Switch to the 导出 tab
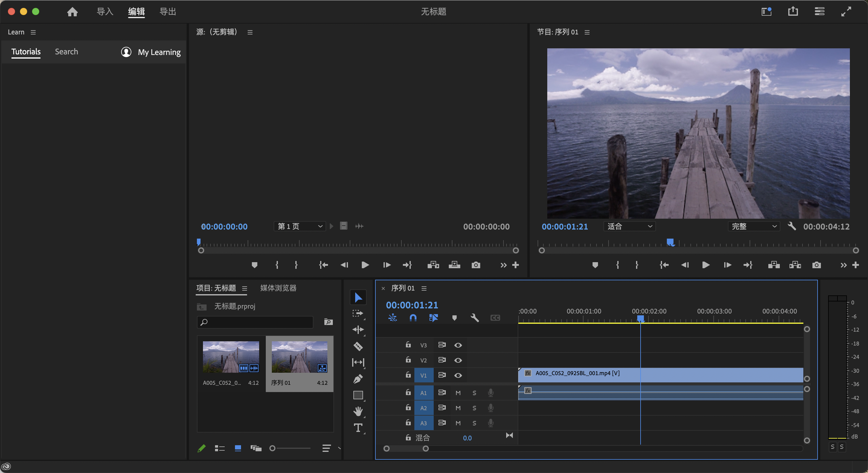Image resolution: width=868 pixels, height=473 pixels. [167, 12]
